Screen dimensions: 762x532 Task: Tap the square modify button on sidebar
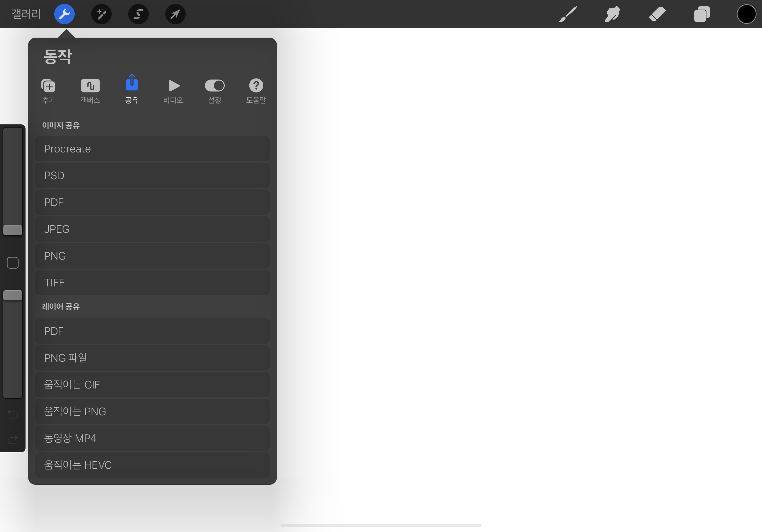tap(13, 263)
